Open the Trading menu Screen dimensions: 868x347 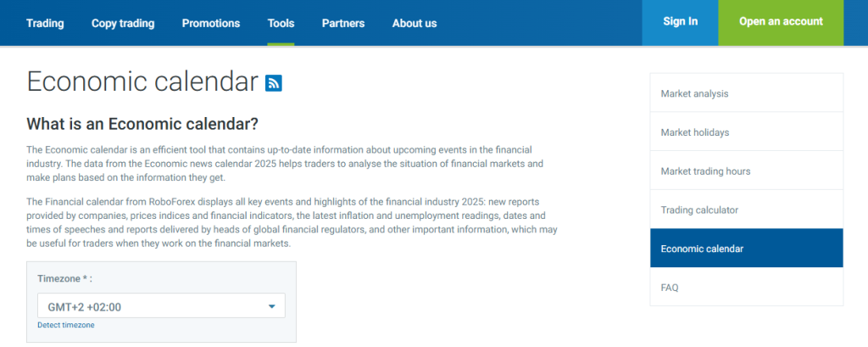coord(45,23)
